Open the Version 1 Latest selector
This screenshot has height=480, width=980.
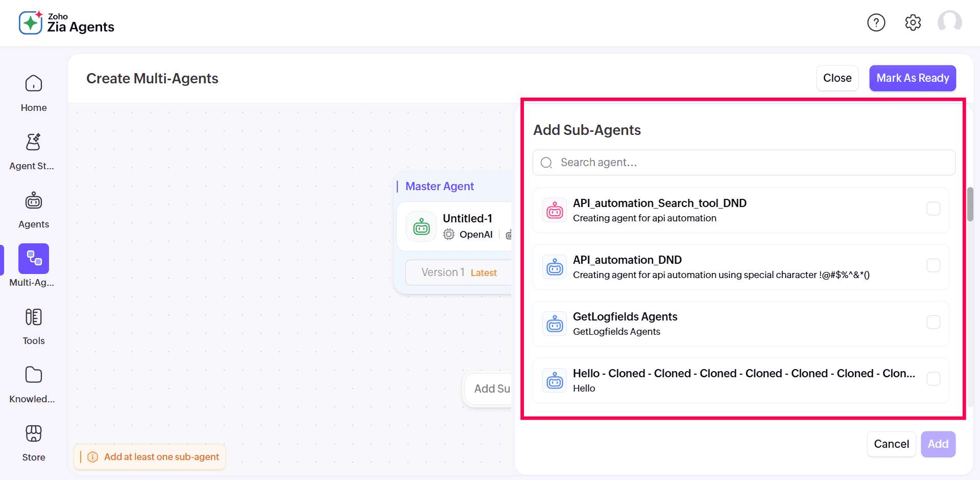459,272
